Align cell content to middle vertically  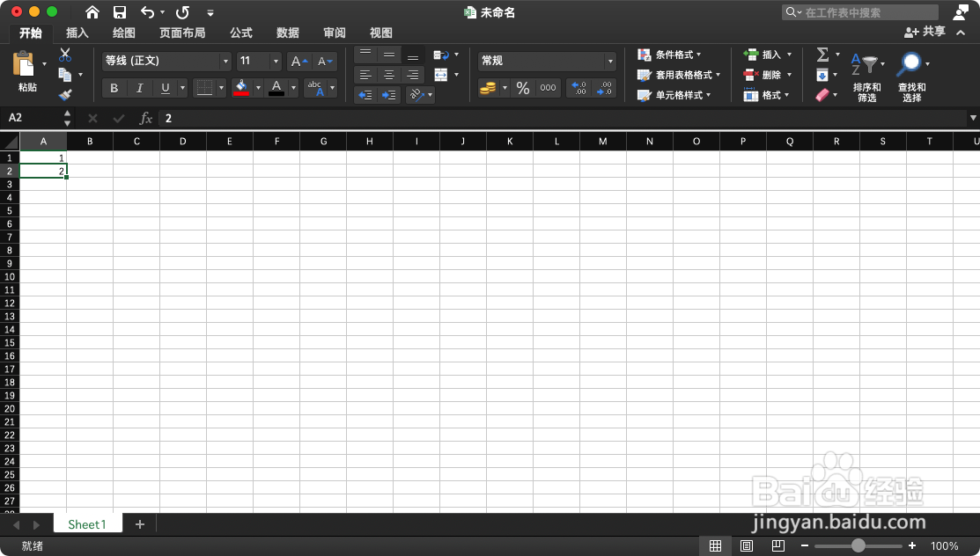coord(389,55)
